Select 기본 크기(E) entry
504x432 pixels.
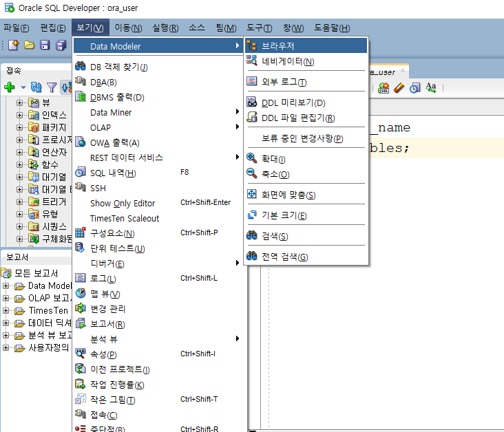[306, 215]
